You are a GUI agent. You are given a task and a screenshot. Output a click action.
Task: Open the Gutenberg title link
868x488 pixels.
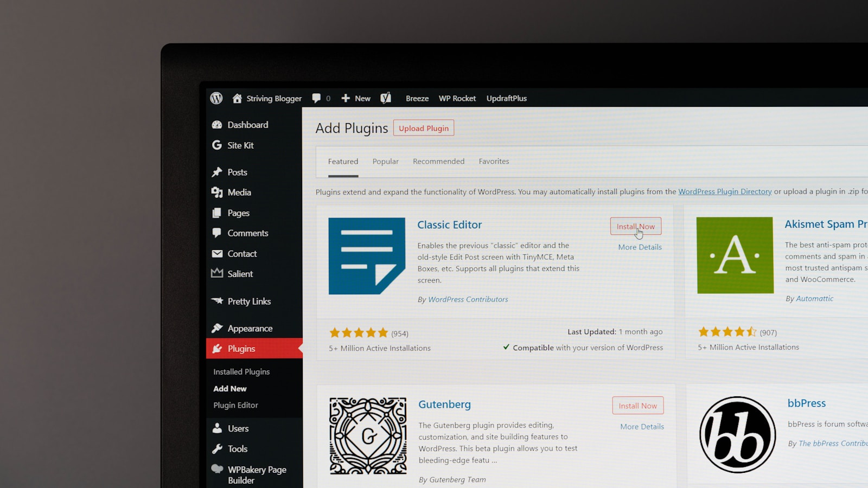click(x=445, y=404)
